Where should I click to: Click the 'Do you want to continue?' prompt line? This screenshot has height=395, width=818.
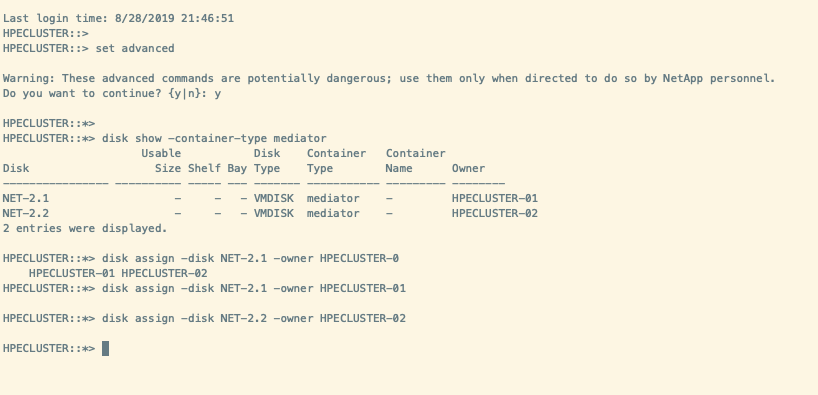tap(112, 93)
